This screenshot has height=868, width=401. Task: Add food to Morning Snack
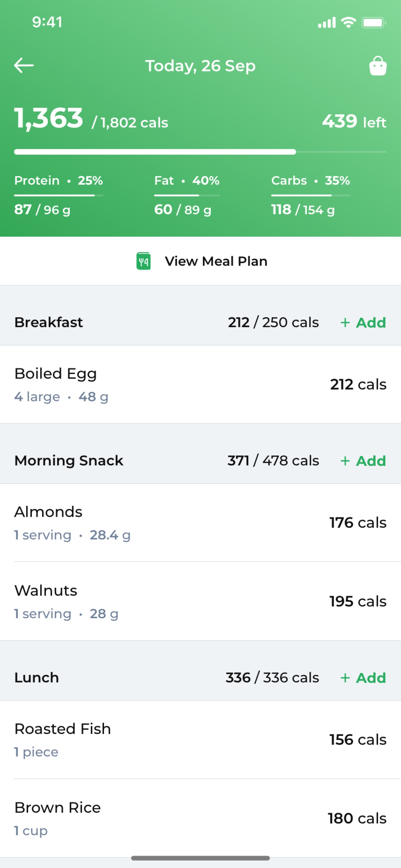pyautogui.click(x=363, y=461)
